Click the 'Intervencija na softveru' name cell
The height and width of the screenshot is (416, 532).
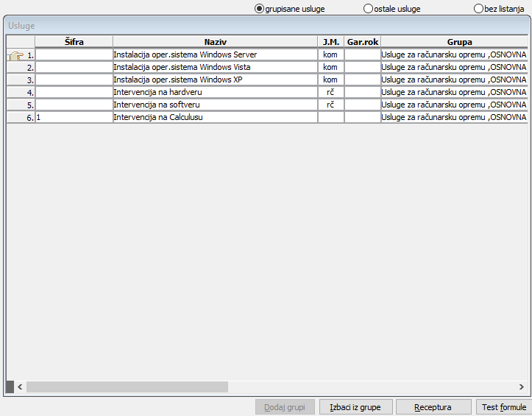[215, 105]
